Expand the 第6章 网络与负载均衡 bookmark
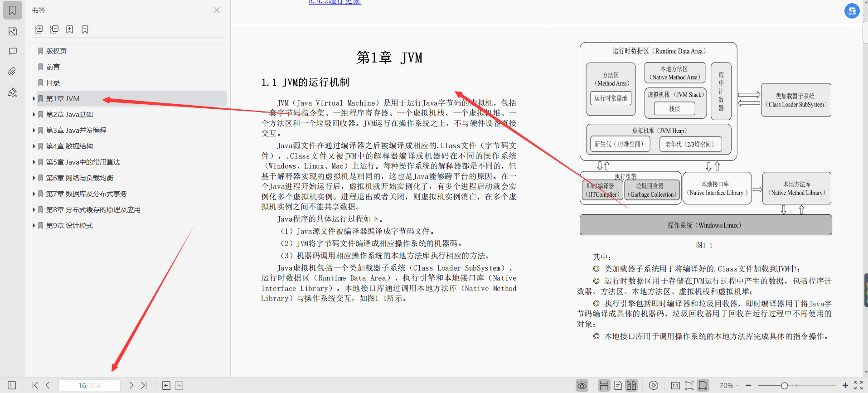868x393 pixels. 34,178
